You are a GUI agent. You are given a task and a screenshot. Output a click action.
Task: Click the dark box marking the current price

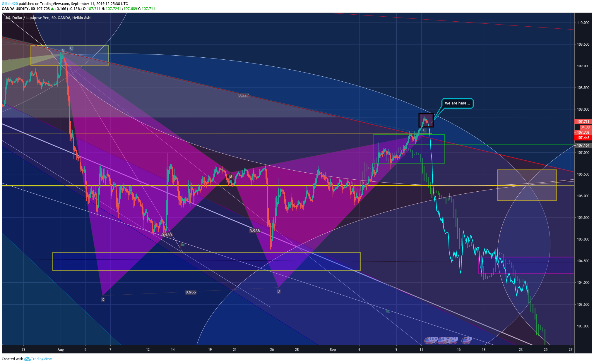point(426,120)
